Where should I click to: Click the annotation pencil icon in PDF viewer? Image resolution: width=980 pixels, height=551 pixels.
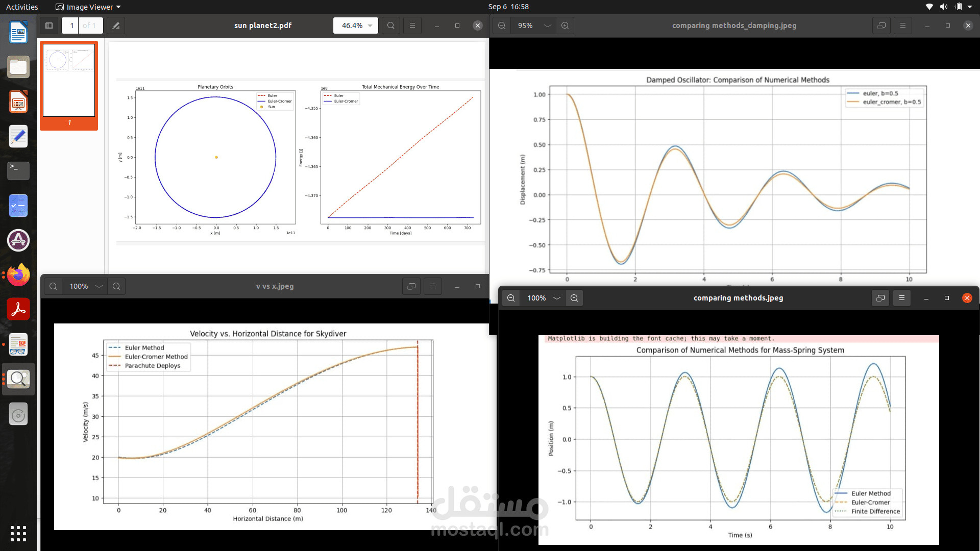pos(116,26)
